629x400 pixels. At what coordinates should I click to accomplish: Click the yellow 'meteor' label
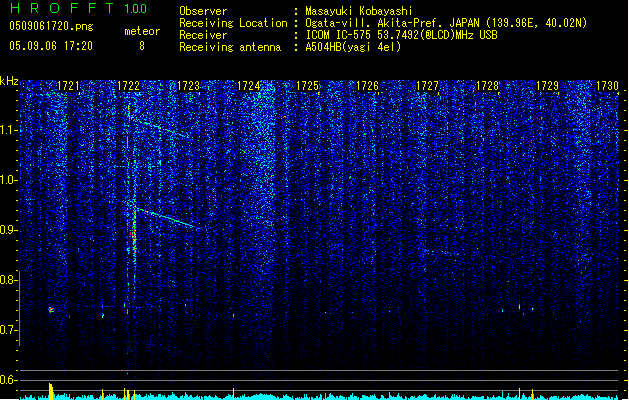(142, 31)
